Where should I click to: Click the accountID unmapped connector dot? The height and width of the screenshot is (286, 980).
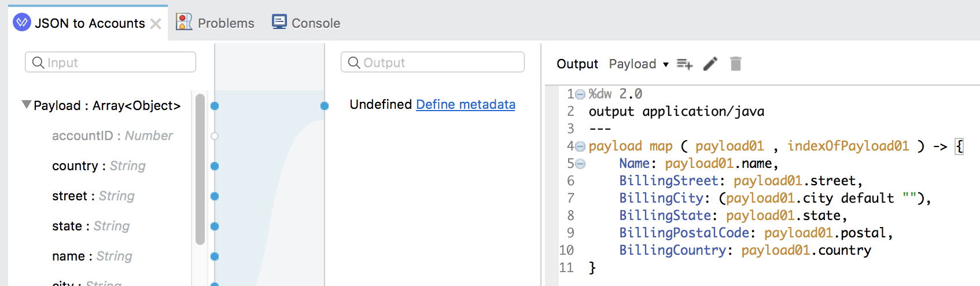215,136
